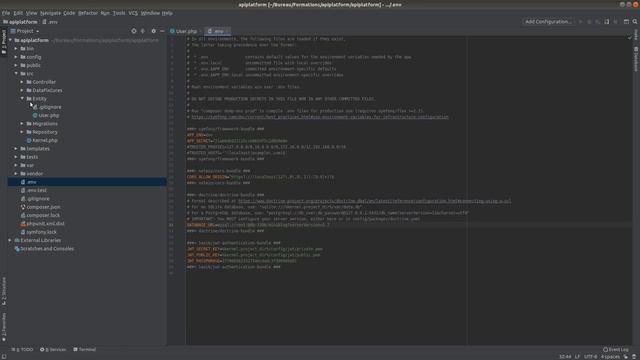The height and width of the screenshot is (360, 640).
Task: Open the Event Log
Action: point(616,349)
